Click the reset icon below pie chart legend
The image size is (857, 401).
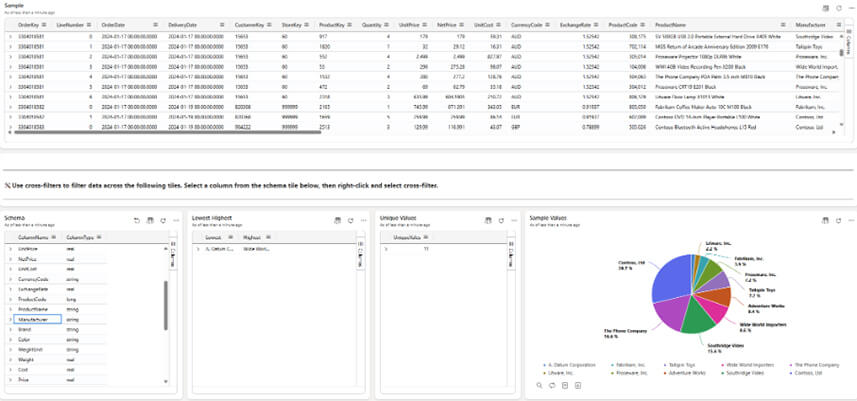click(x=552, y=386)
